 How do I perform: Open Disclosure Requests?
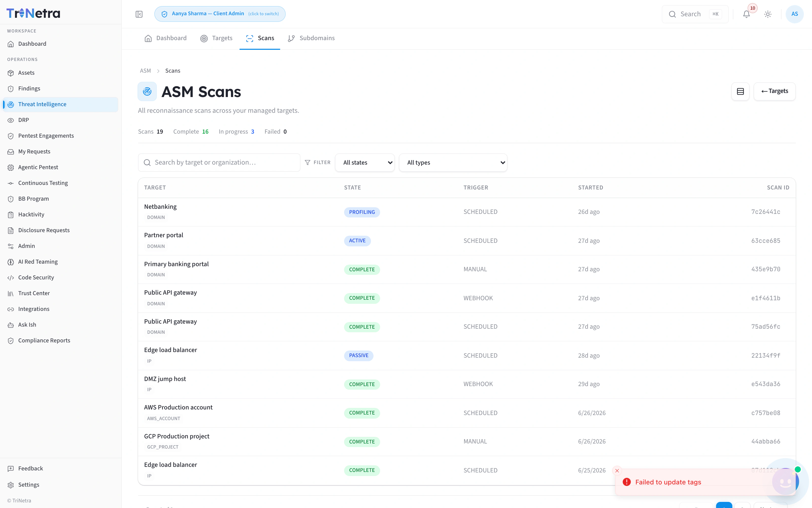[60, 230]
